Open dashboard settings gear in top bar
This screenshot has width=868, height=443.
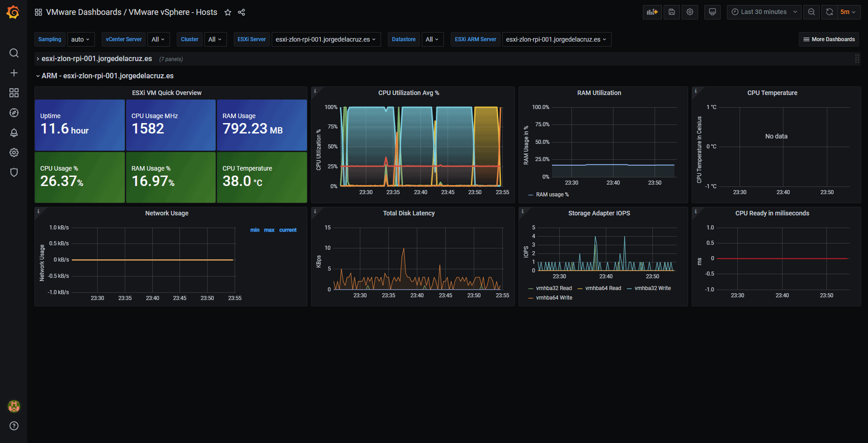point(690,12)
